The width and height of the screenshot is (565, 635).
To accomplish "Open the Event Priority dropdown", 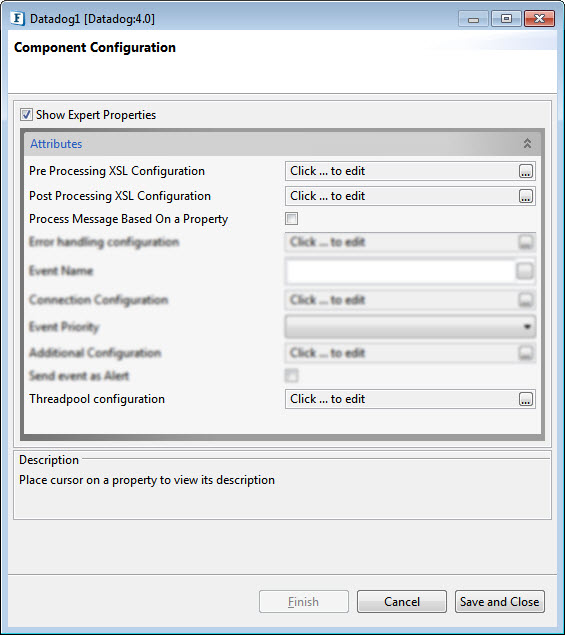I will pos(410,326).
